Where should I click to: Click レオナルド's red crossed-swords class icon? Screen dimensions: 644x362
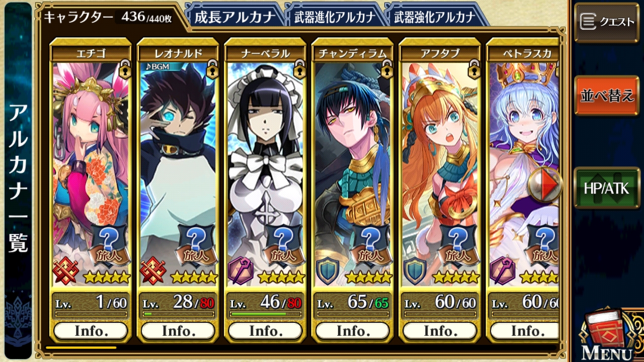(x=153, y=272)
